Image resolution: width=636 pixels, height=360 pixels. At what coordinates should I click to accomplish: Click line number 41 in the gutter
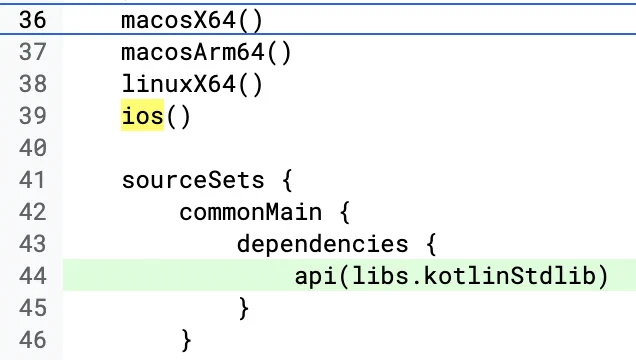tap(32, 180)
